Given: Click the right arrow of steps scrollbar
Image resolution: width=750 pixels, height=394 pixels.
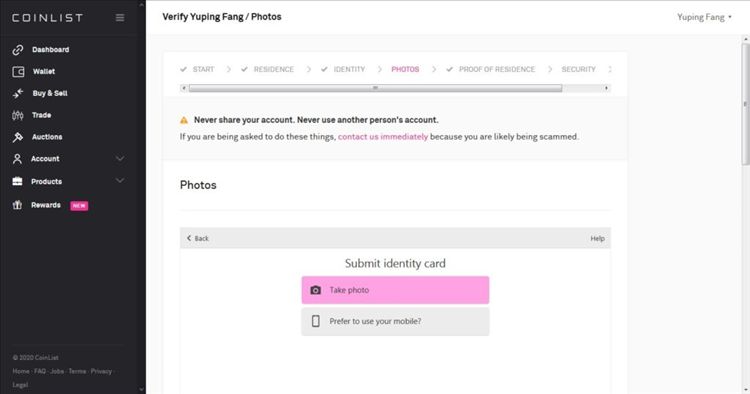Looking at the screenshot, I should pos(607,88).
